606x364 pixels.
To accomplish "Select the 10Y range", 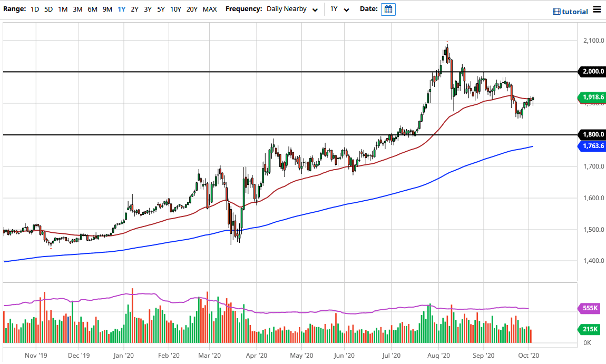I will click(175, 9).
